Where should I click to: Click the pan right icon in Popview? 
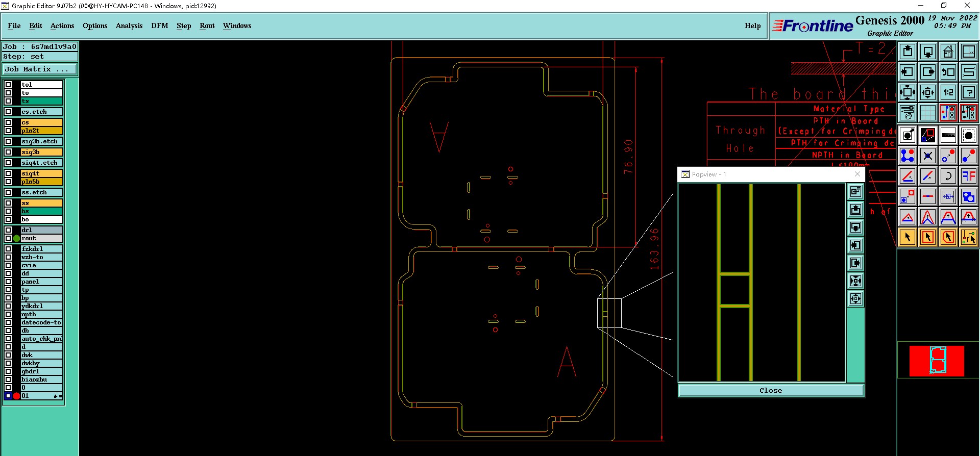pyautogui.click(x=856, y=263)
